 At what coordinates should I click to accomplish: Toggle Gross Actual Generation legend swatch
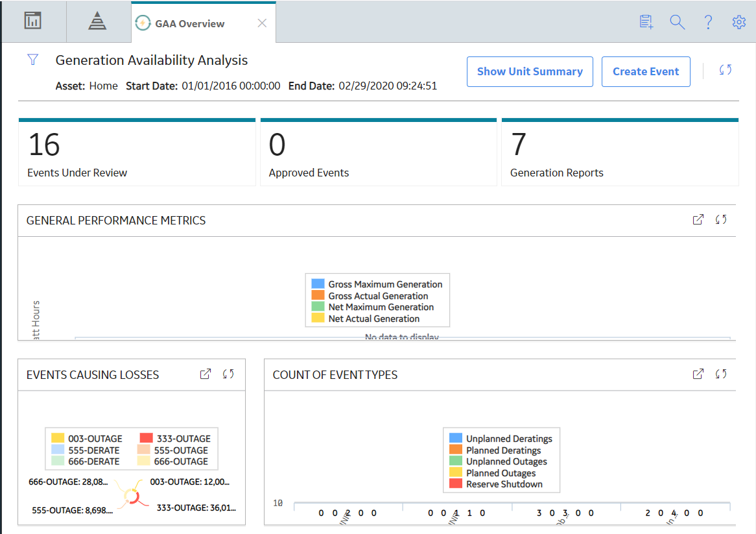pyautogui.click(x=318, y=295)
